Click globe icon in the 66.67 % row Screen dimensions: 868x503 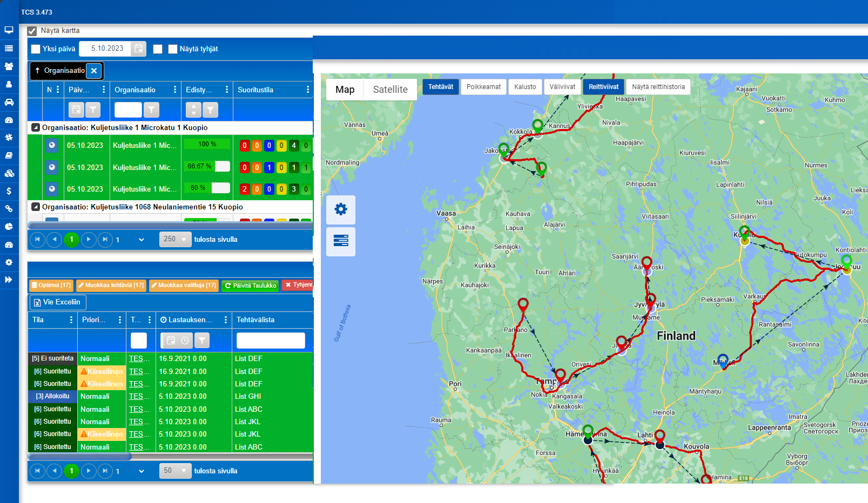click(x=52, y=167)
